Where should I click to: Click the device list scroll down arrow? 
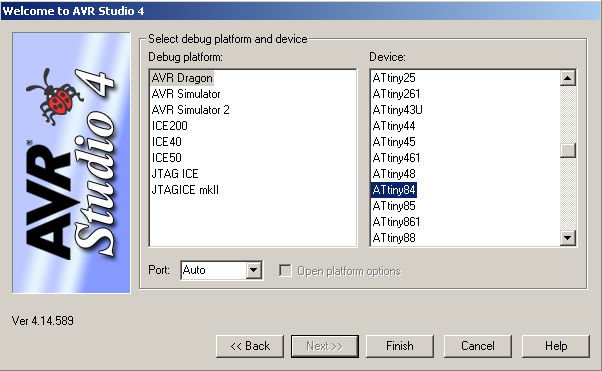[567, 238]
